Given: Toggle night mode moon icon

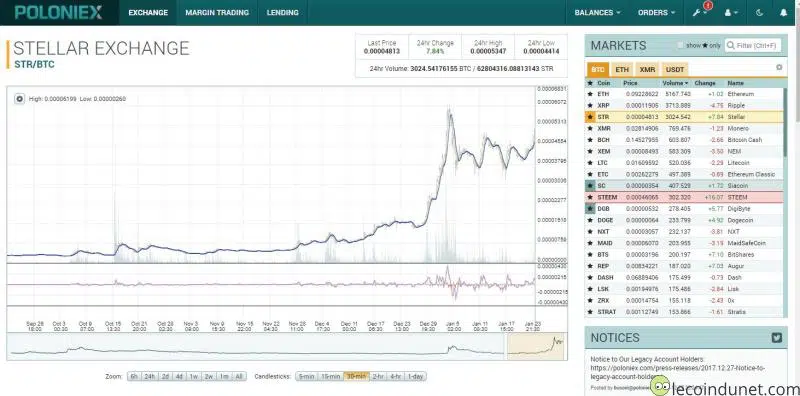Looking at the screenshot, I should point(760,13).
